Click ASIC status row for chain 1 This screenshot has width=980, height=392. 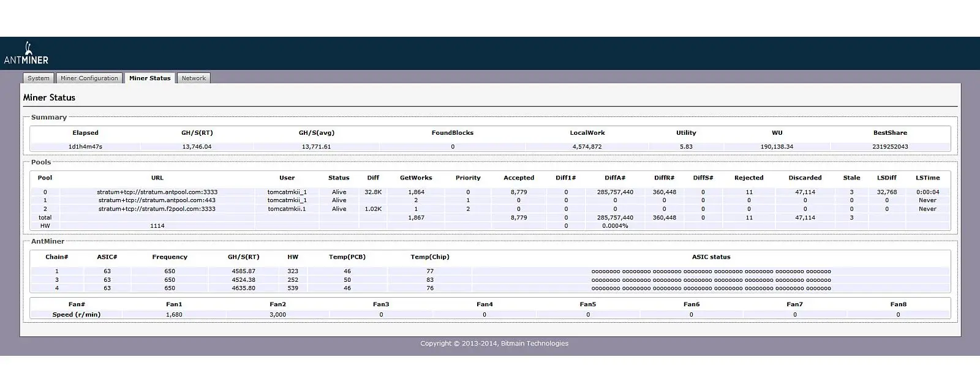coord(710,271)
